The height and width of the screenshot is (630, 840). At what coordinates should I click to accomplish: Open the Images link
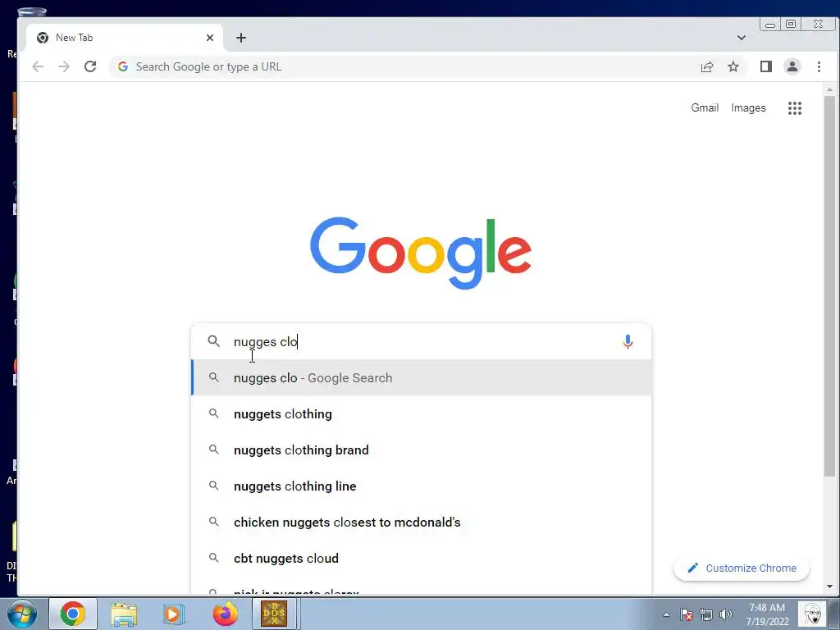[x=748, y=107]
